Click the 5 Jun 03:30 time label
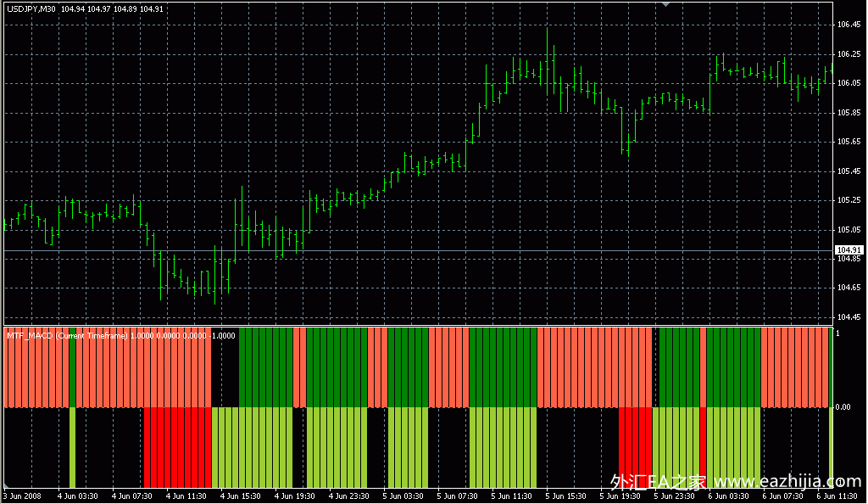Screen dimensions: 868x504 pyautogui.click(x=403, y=496)
